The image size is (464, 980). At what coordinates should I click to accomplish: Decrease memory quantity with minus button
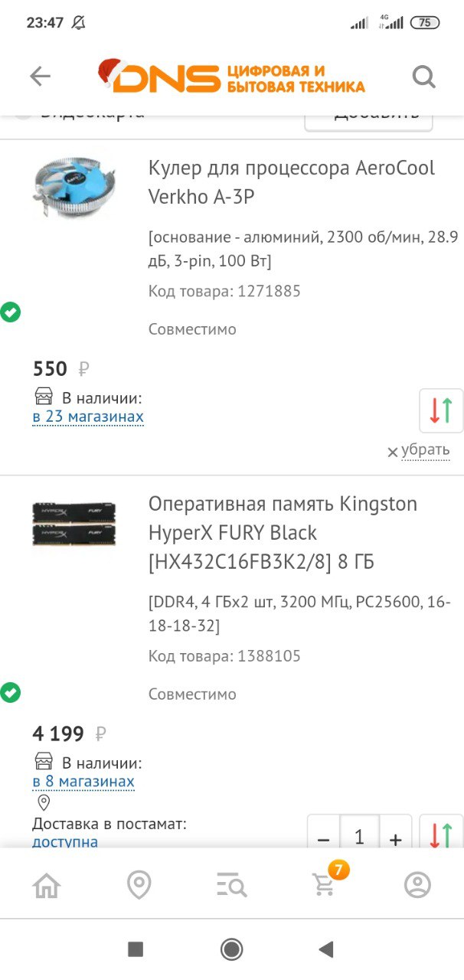tap(323, 838)
